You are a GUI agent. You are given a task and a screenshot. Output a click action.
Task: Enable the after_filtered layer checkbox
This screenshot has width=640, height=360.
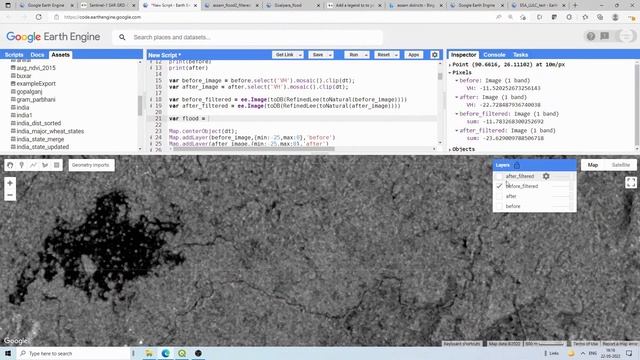point(499,176)
